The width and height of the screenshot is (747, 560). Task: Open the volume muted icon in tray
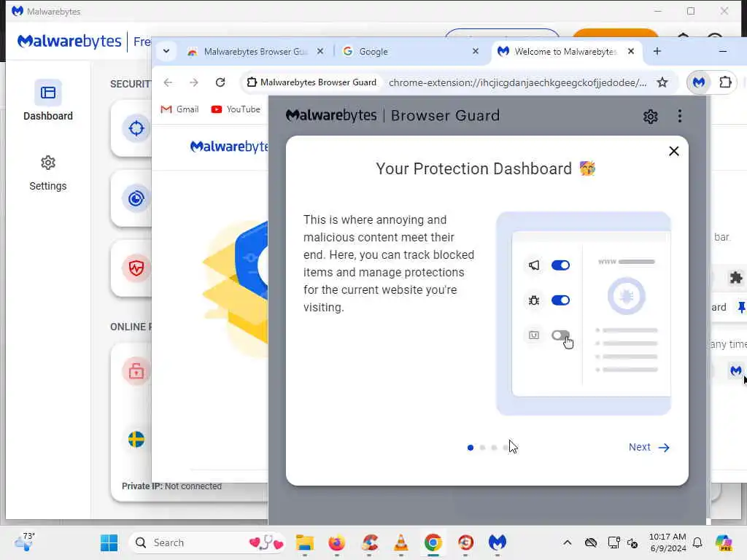coord(633,542)
